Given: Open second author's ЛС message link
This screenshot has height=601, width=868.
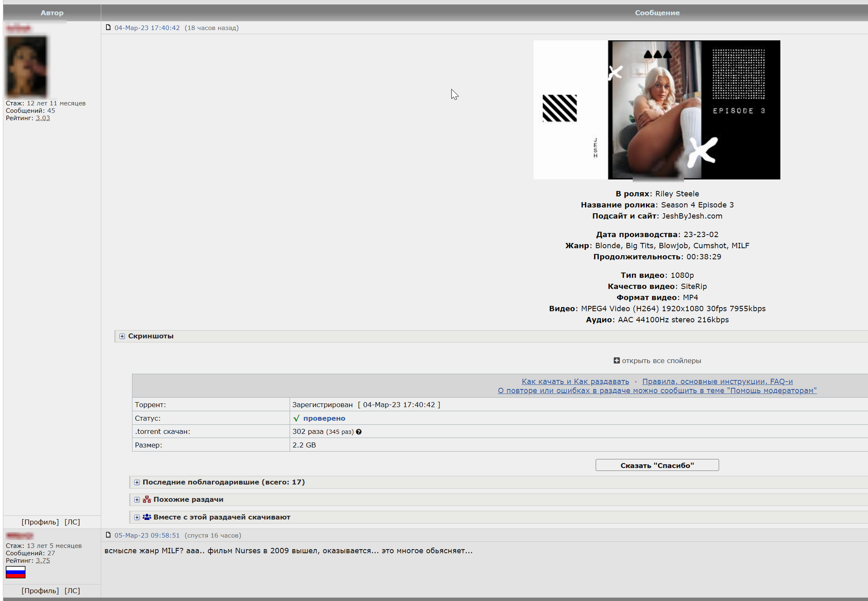Looking at the screenshot, I should (72, 591).
